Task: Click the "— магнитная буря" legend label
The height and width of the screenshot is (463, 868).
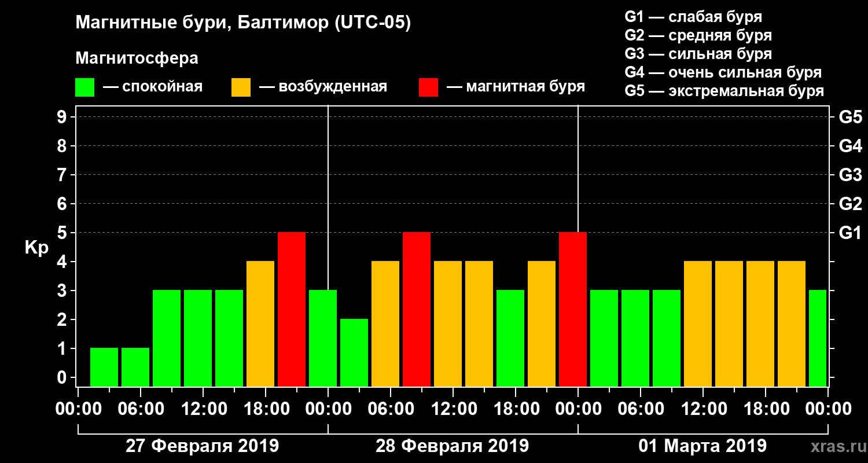Action: (x=516, y=87)
